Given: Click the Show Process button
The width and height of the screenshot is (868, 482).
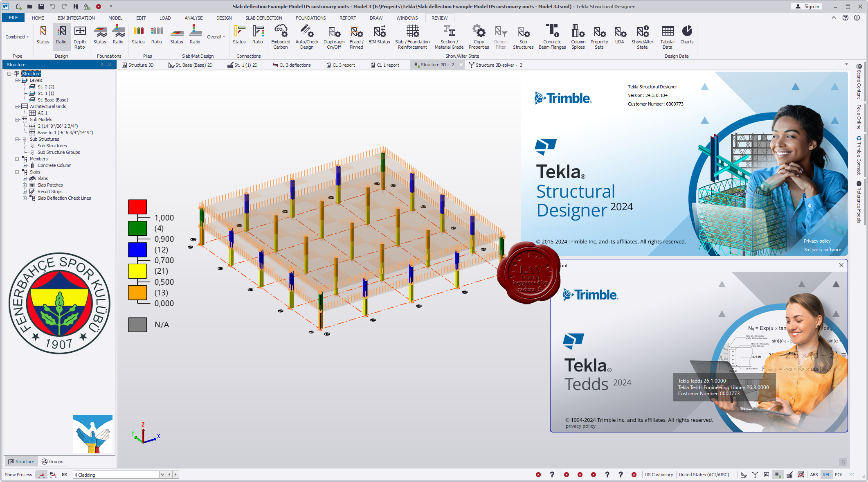Looking at the screenshot, I should 18,475.
